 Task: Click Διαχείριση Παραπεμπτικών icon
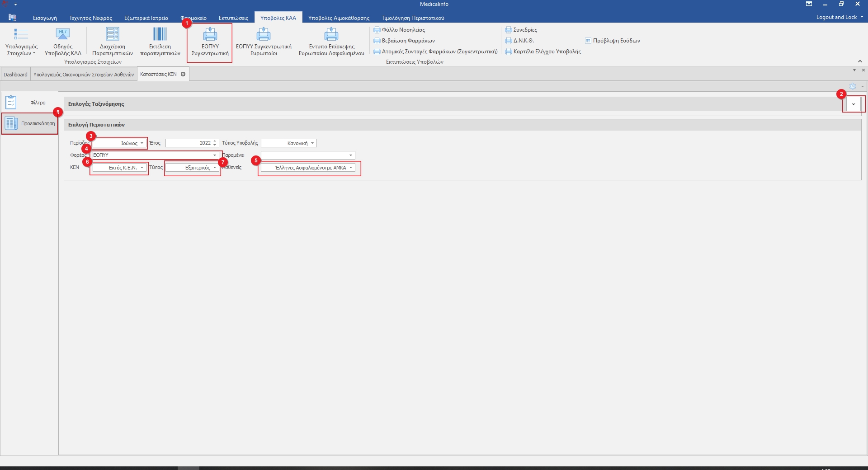(x=113, y=35)
